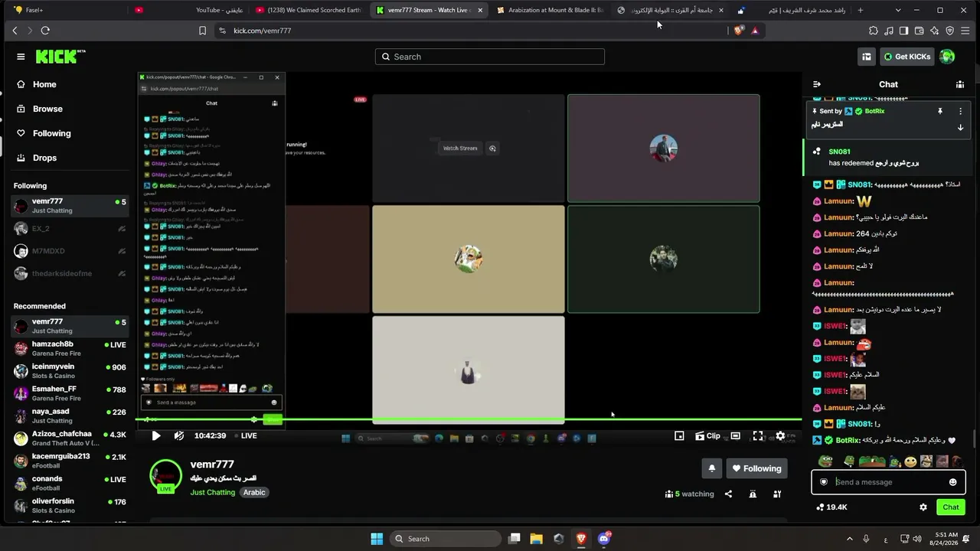This screenshot has width=980, height=551.
Task: Click Watch Stream in video
Action: point(460,148)
